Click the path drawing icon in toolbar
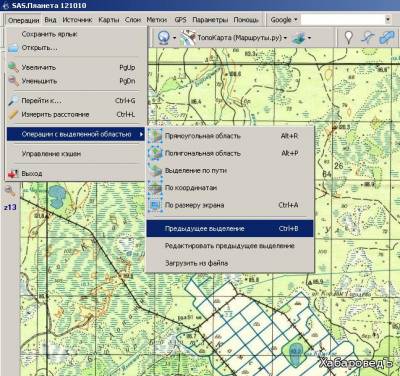The height and width of the screenshot is (376, 400). (367, 37)
